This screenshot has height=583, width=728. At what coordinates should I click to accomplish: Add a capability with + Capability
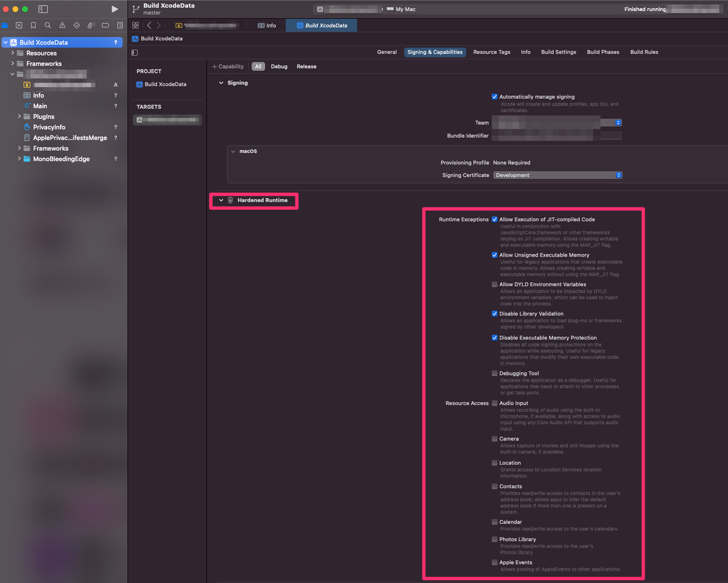(x=227, y=67)
